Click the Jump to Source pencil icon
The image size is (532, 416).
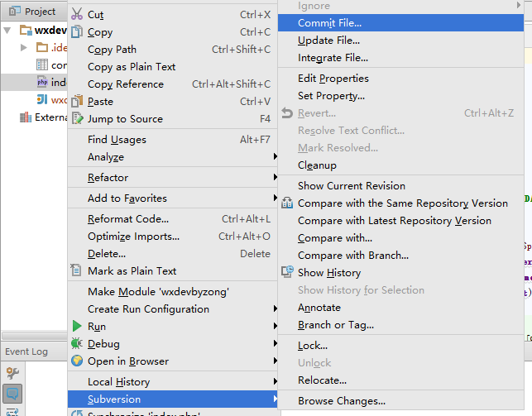point(77,118)
